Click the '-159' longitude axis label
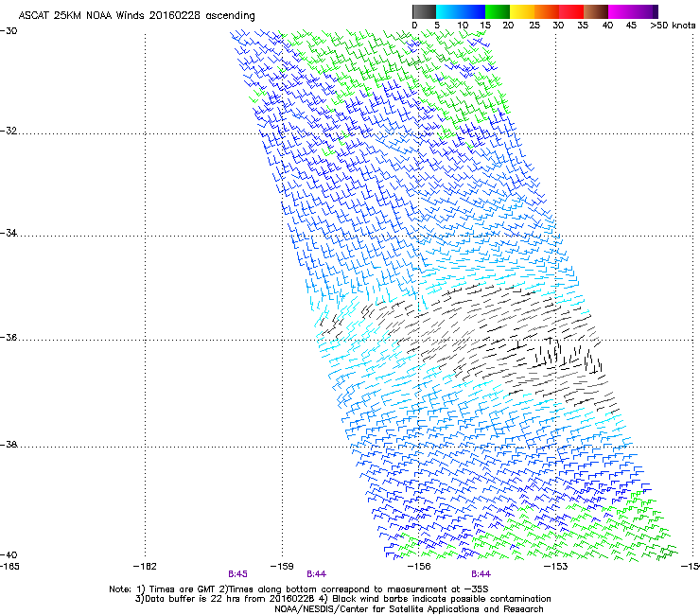The width and height of the screenshot is (700, 615). (282, 567)
